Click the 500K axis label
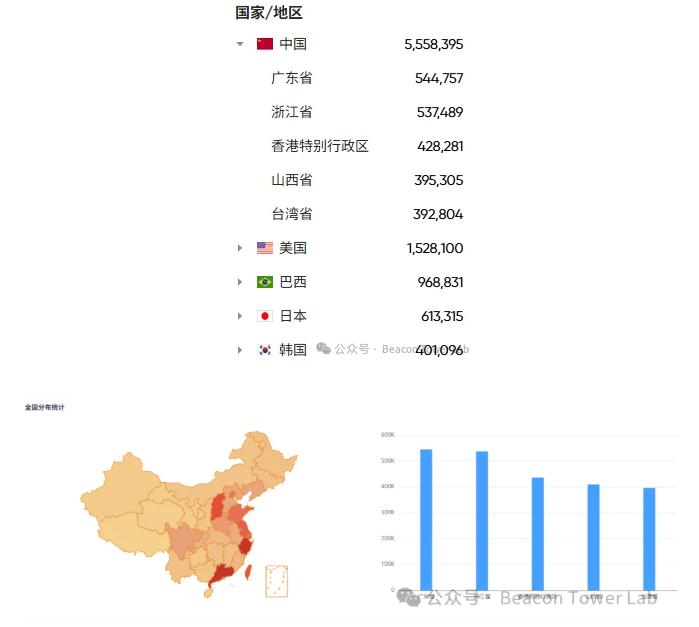The width and height of the screenshot is (699, 627). coord(387,461)
